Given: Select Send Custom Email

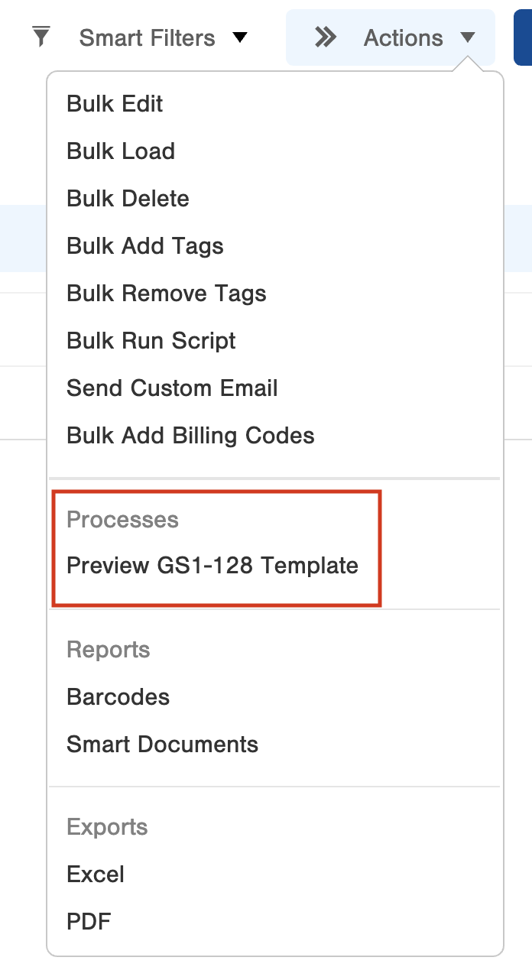Looking at the screenshot, I should pyautogui.click(x=171, y=388).
